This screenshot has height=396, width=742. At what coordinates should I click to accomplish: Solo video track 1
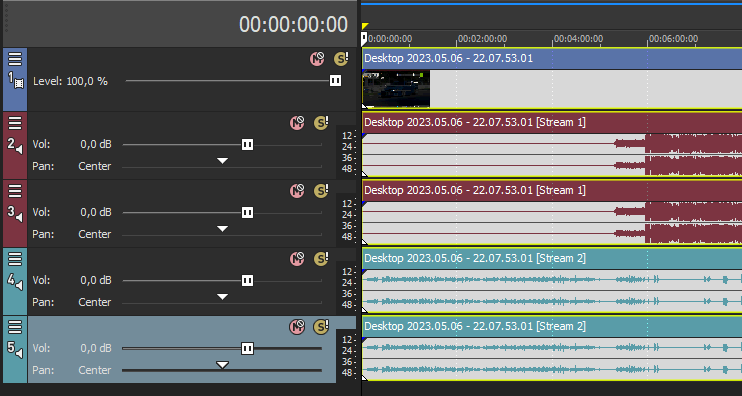click(x=341, y=59)
